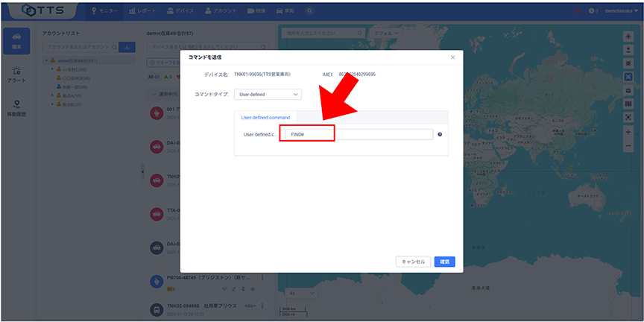Image resolution: width=644 pixels, height=322 pixels.
Task: Click the 端末 car icon in sidebar
Action: coord(16,41)
